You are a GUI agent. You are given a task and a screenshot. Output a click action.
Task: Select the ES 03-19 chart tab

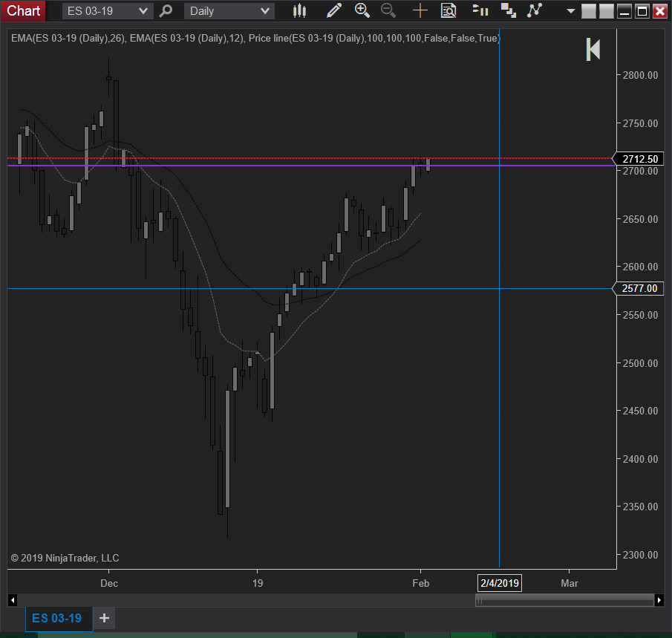point(59,618)
